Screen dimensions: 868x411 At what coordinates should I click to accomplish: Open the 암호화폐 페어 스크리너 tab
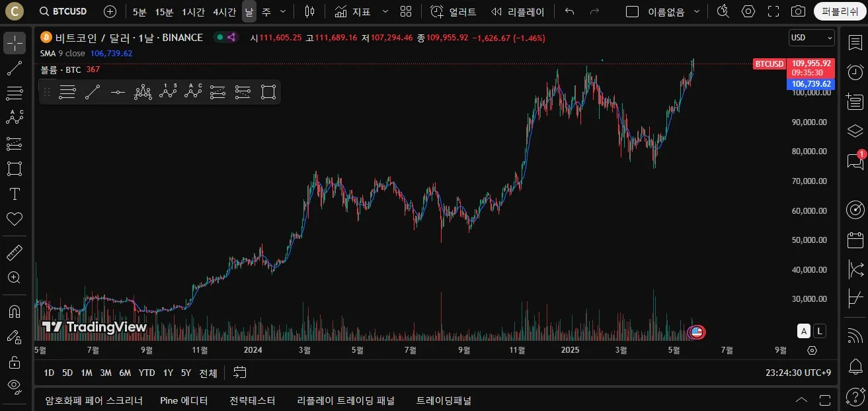click(94, 400)
